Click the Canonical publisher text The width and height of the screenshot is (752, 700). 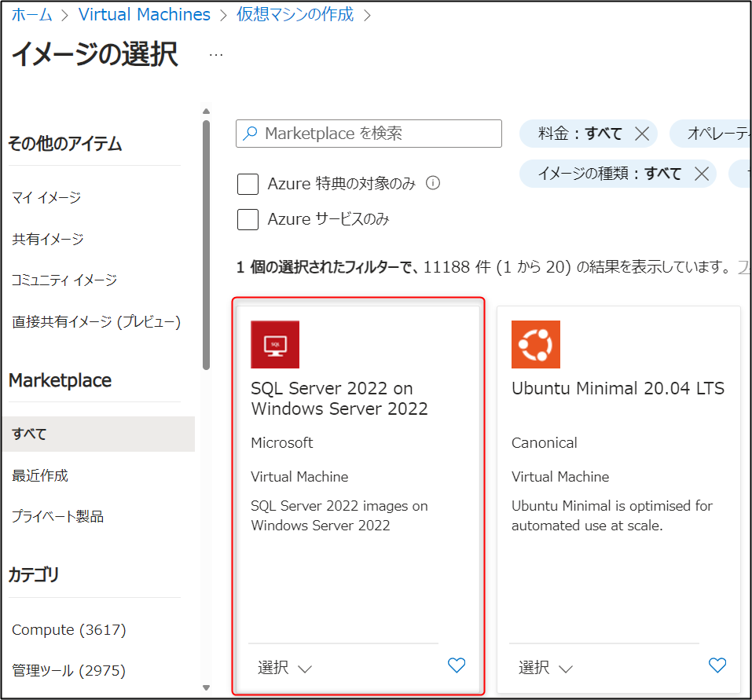point(545,442)
